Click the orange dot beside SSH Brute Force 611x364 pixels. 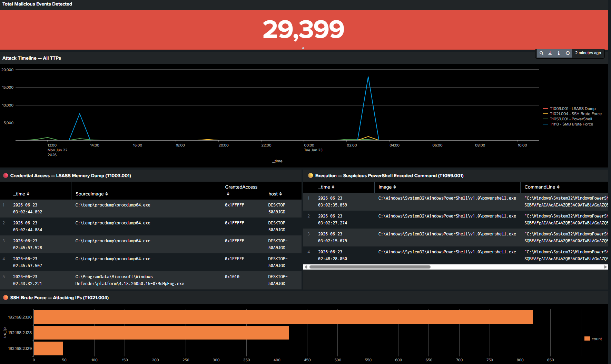coord(6,297)
